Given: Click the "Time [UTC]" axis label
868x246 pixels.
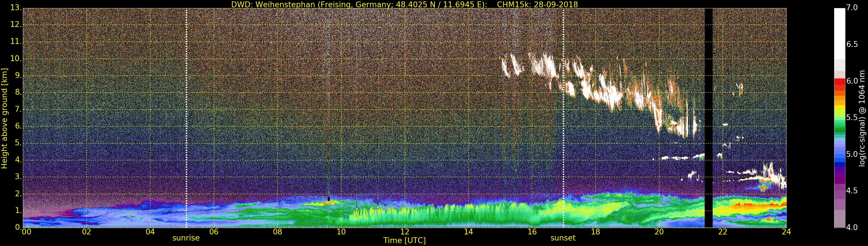Looking at the screenshot, I should [x=404, y=240].
